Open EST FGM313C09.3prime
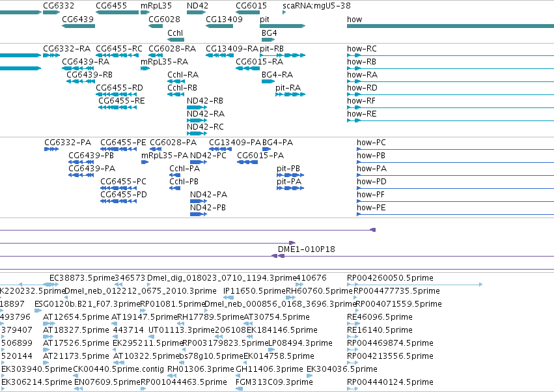Screen dimensions: 554x392 [x=274, y=382]
